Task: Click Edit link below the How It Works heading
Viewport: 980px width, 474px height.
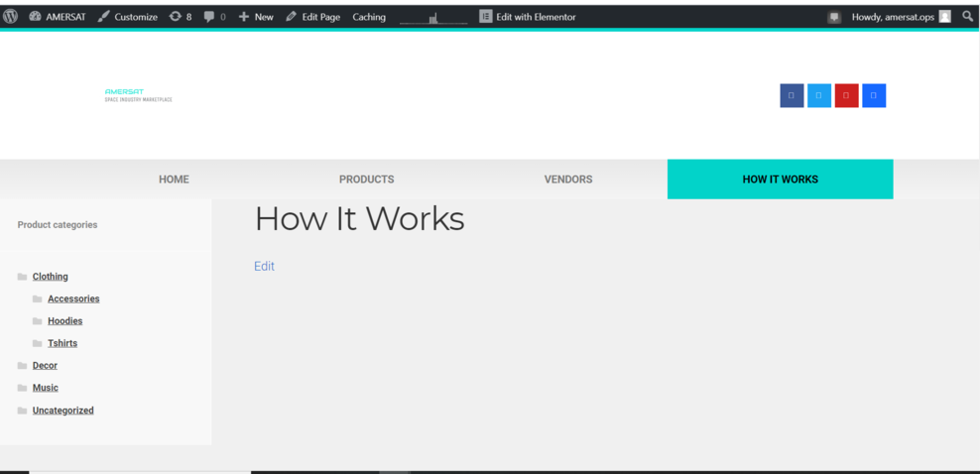Action: point(264,266)
